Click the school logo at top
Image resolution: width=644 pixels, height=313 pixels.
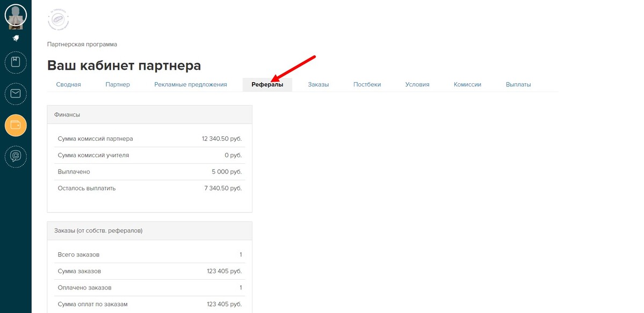(59, 19)
